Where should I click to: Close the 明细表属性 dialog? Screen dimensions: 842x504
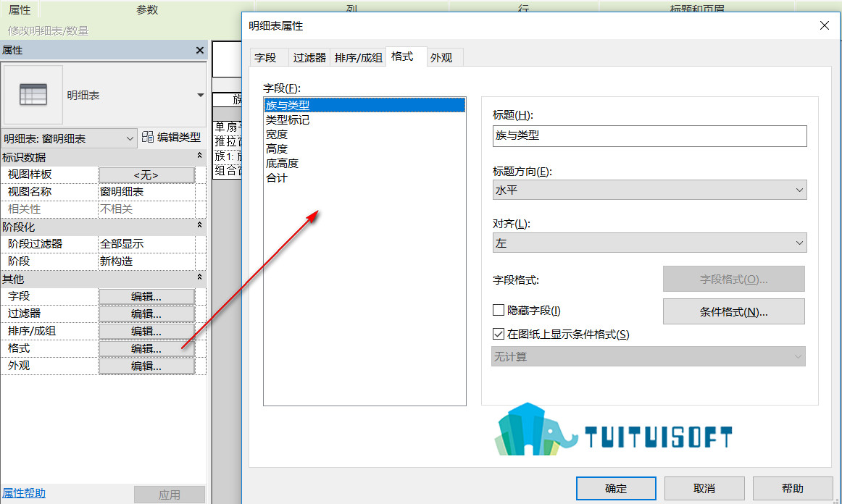[x=825, y=25]
